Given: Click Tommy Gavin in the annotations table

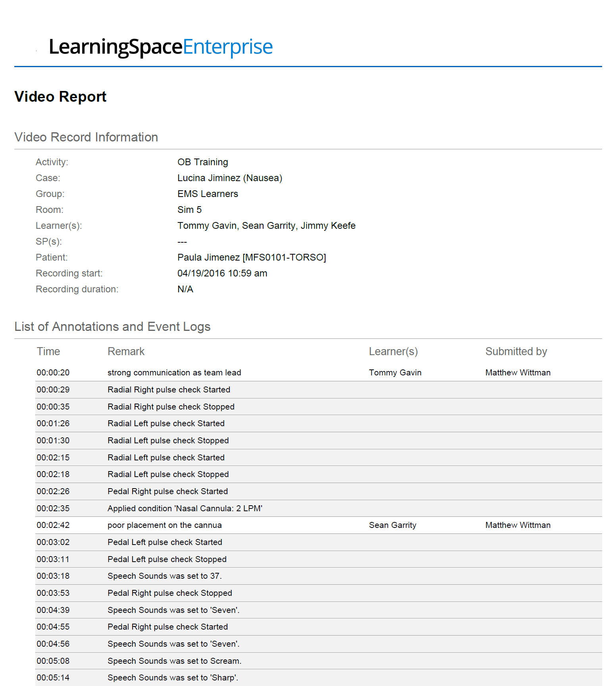Looking at the screenshot, I should [395, 373].
